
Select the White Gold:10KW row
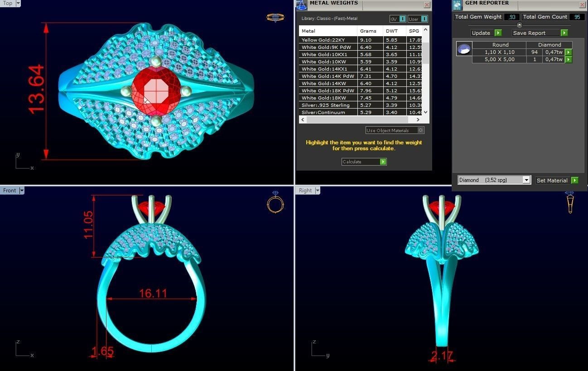tap(361, 62)
